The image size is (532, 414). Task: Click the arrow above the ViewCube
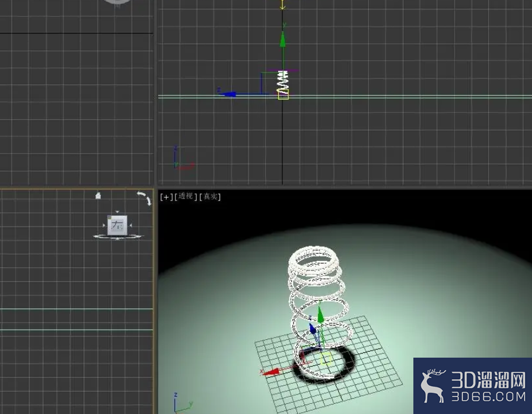[117, 212]
